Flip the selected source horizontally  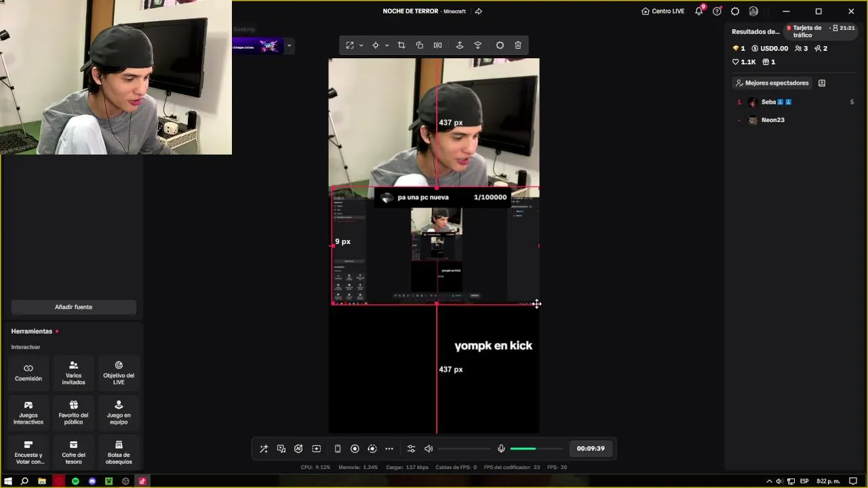[x=437, y=45]
